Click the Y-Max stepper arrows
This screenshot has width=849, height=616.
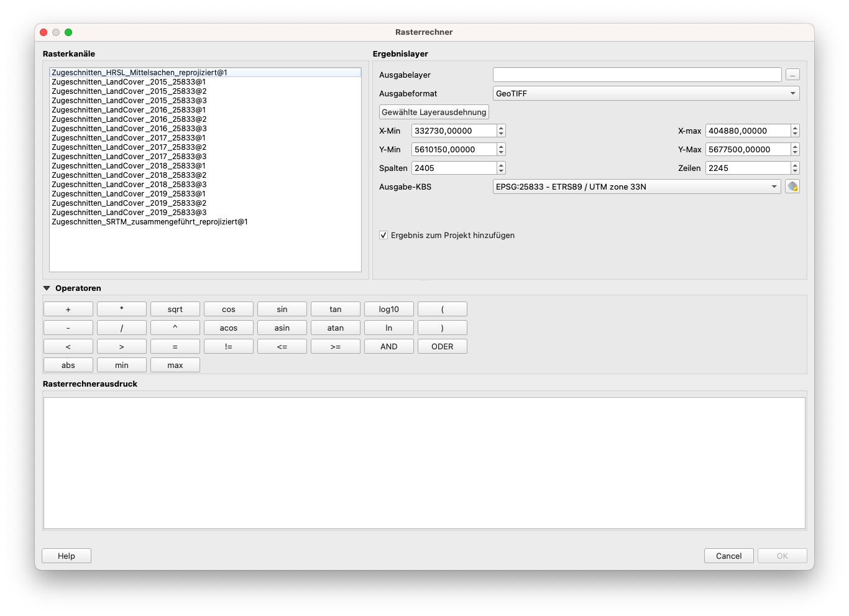(x=795, y=149)
